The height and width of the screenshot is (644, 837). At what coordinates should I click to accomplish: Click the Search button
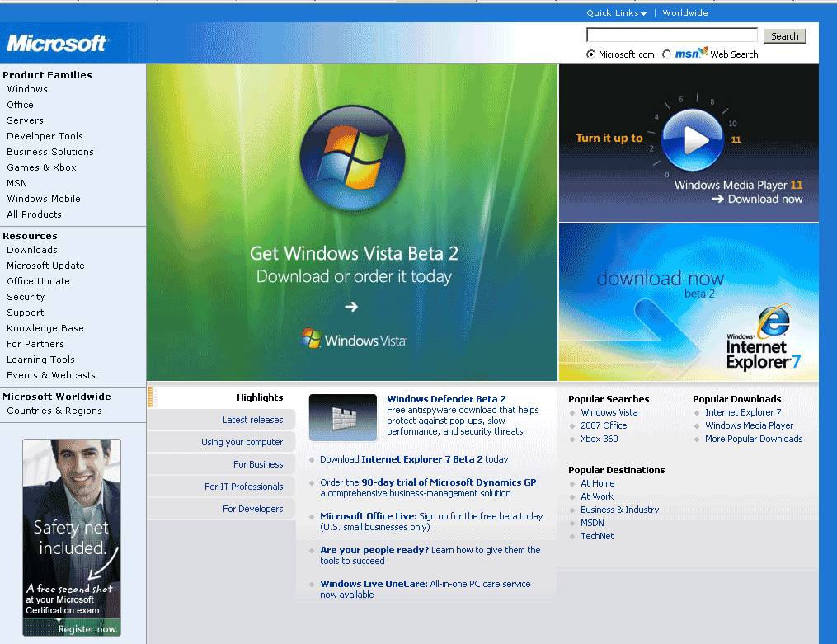(x=785, y=35)
